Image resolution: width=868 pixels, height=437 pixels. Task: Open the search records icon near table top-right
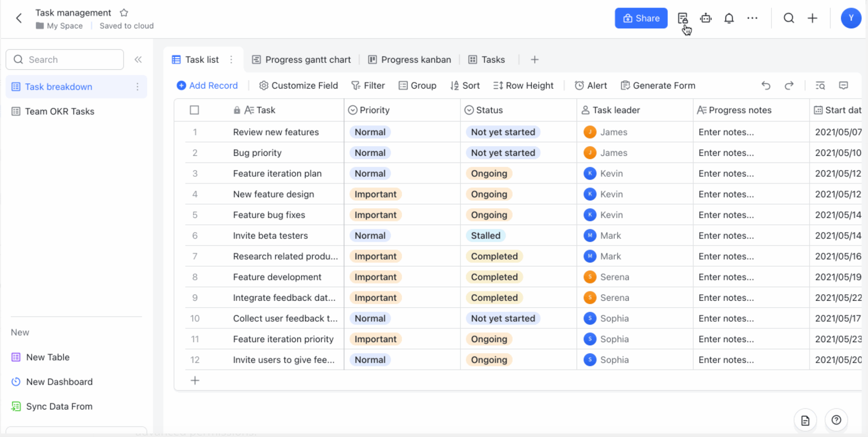pos(820,85)
